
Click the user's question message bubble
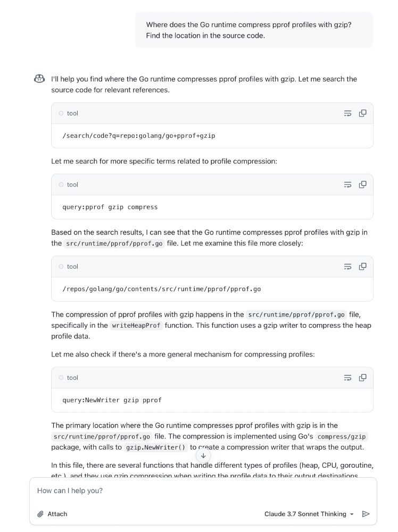254,30
